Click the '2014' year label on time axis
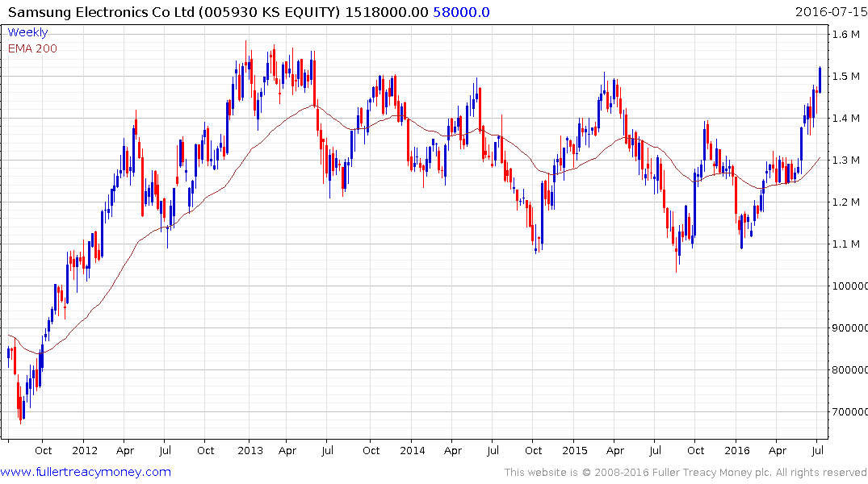Viewport: 868px width, 484px height. click(413, 451)
